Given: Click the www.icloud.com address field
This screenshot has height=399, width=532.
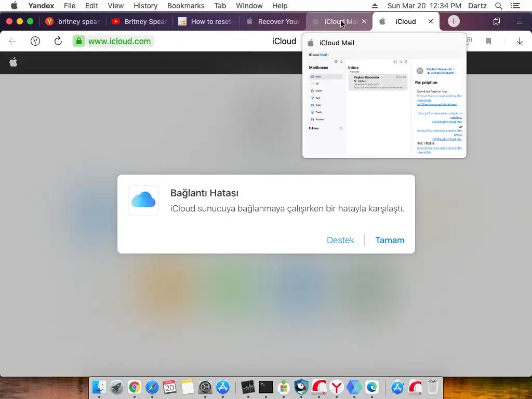Looking at the screenshot, I should click(119, 42).
